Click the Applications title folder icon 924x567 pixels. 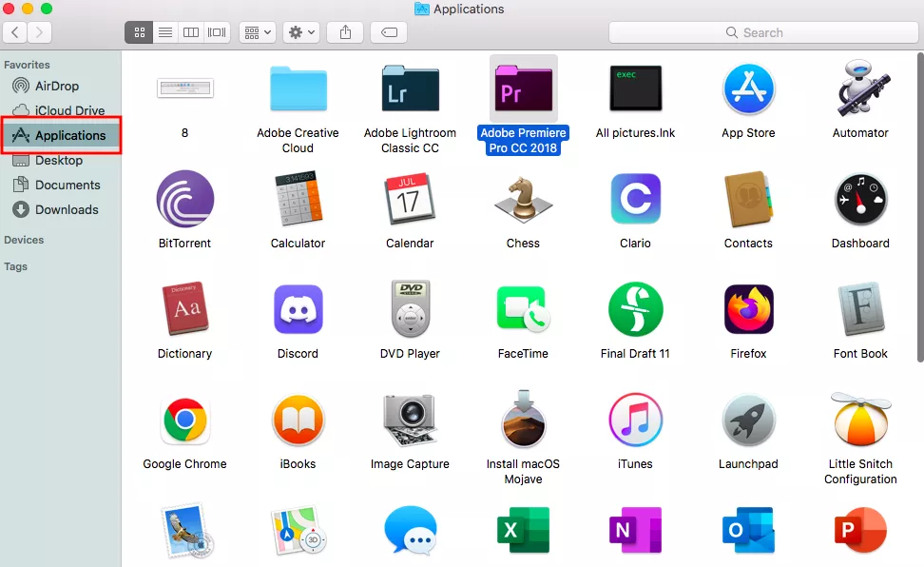click(x=422, y=9)
